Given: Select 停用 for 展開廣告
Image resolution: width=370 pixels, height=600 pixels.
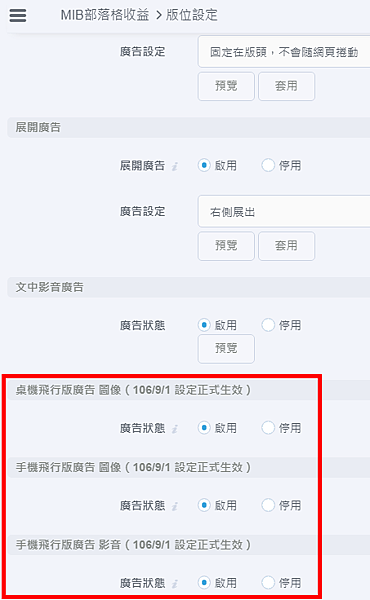Looking at the screenshot, I should coord(268,166).
